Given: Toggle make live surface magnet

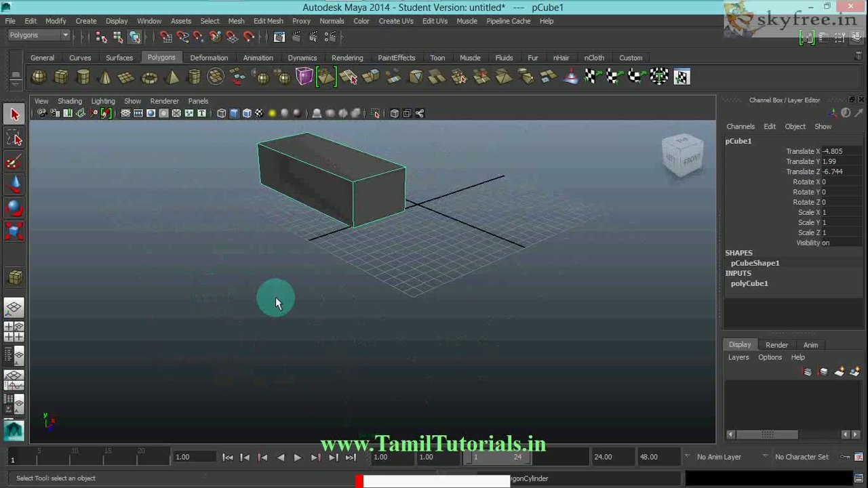Looking at the screenshot, I should pyautogui.click(x=249, y=37).
